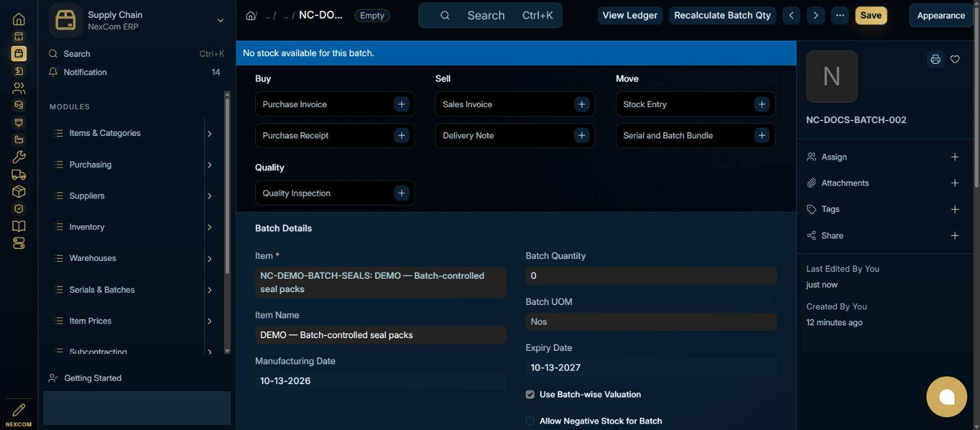980x430 pixels.
Task: Expand the Suppliers module
Action: [209, 196]
